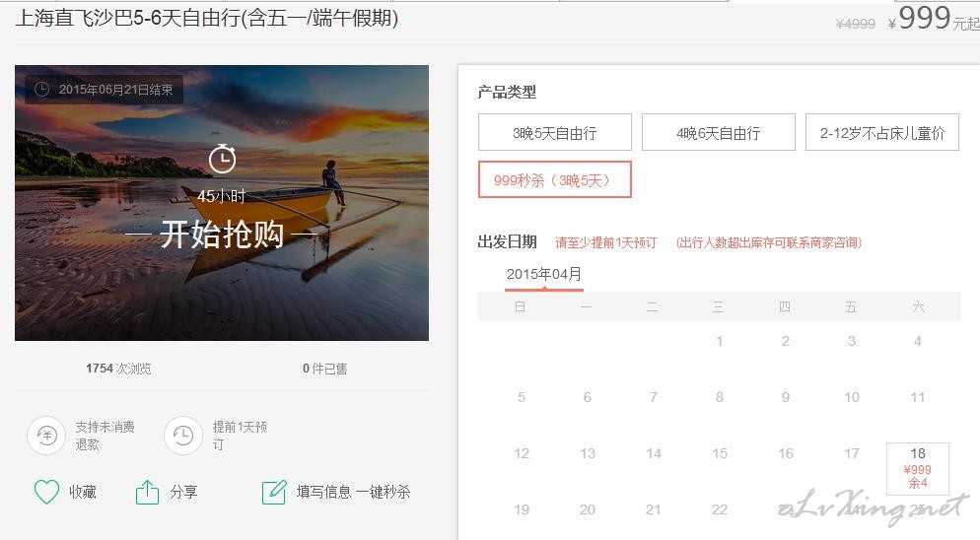Viewport: 980px width, 540px height.
Task: Click the 上海直飞沙巴5-6天自由行 title
Action: tap(206, 18)
